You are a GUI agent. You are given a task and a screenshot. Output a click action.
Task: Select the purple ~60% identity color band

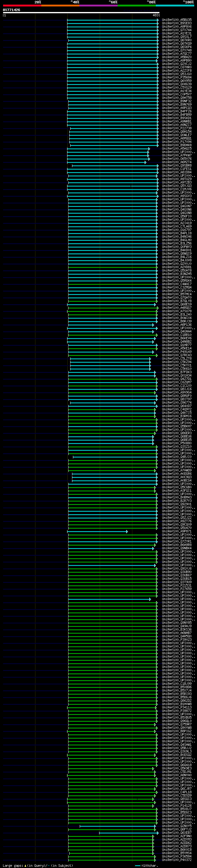[99, 6]
